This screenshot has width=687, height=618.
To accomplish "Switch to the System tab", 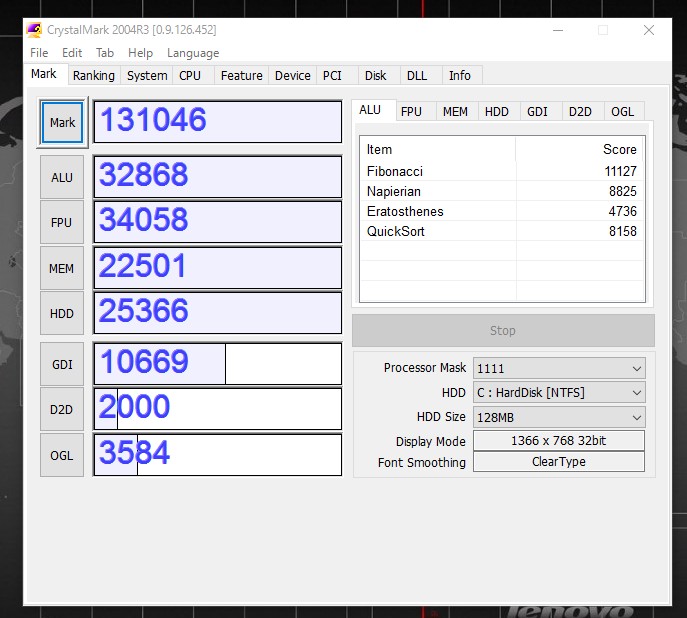I will coord(147,75).
